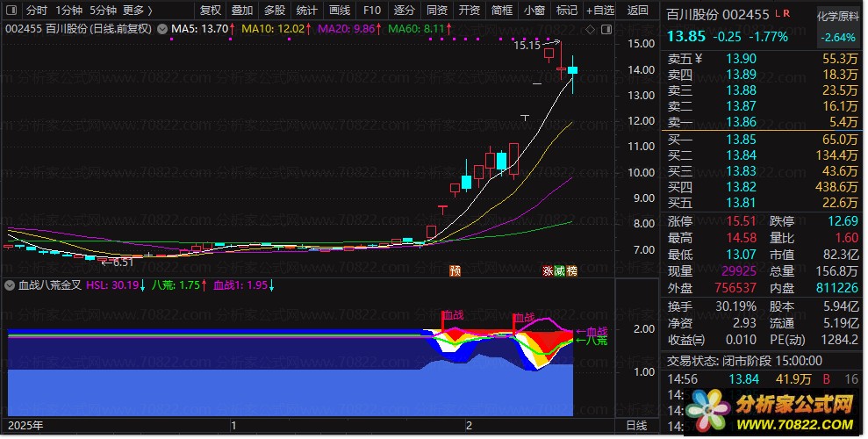Click the 收益(三) earnings label
Image resolution: width=868 pixels, height=439 pixels.
[x=685, y=340]
